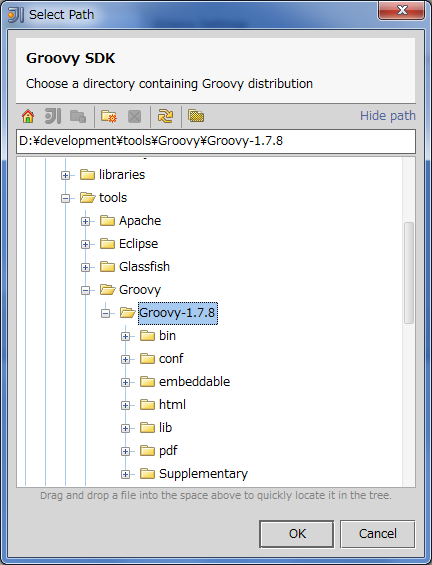Toggle show hidden files icon

(196, 116)
